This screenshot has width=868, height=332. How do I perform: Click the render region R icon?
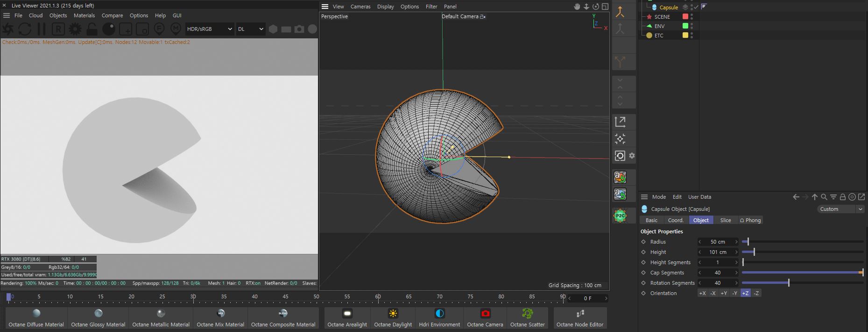pos(58,29)
